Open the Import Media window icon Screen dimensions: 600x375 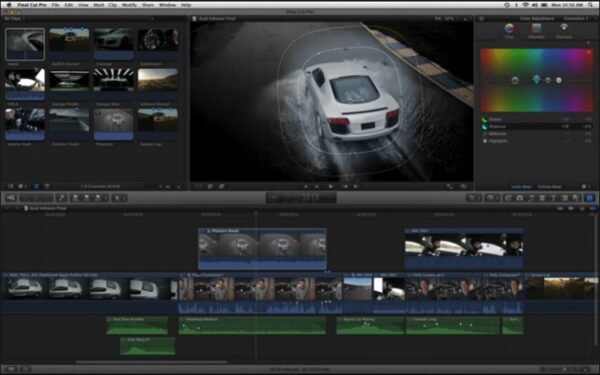(x=10, y=197)
